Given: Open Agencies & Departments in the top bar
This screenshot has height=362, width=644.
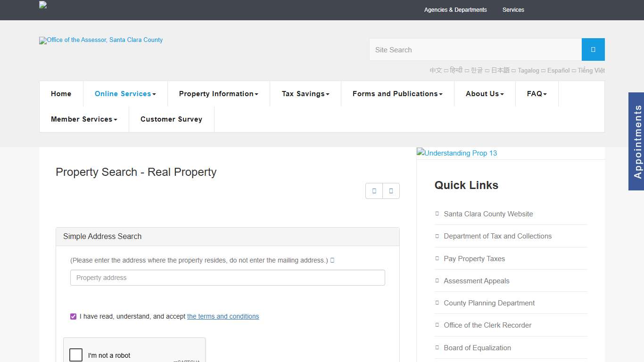Looking at the screenshot, I should 455,10.
